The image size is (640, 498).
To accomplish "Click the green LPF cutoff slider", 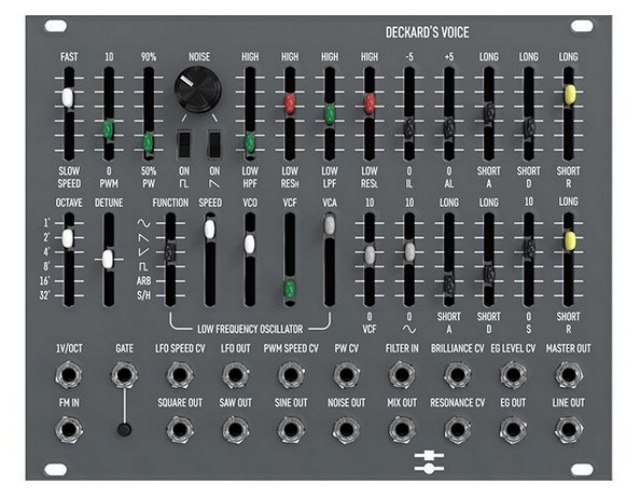I will (329, 114).
